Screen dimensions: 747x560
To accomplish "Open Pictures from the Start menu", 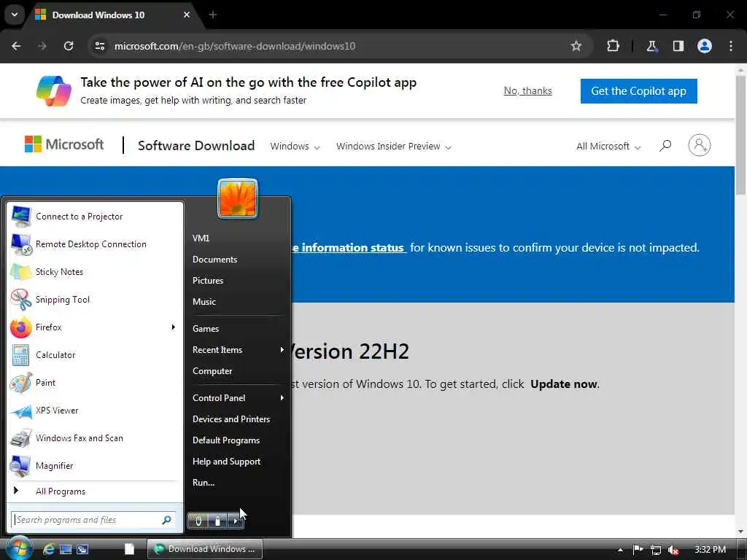I will (x=208, y=281).
